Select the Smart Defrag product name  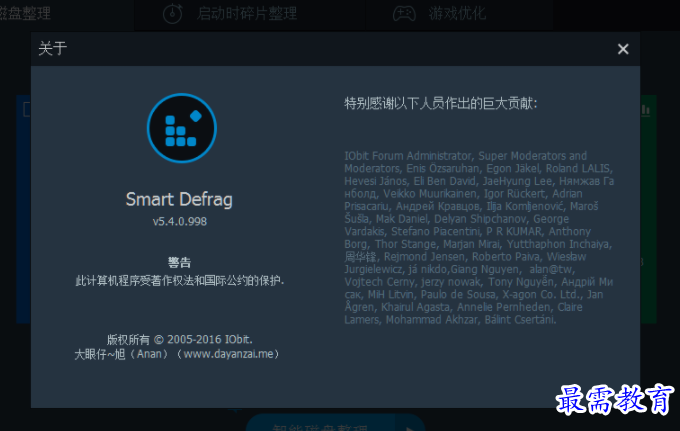point(179,199)
